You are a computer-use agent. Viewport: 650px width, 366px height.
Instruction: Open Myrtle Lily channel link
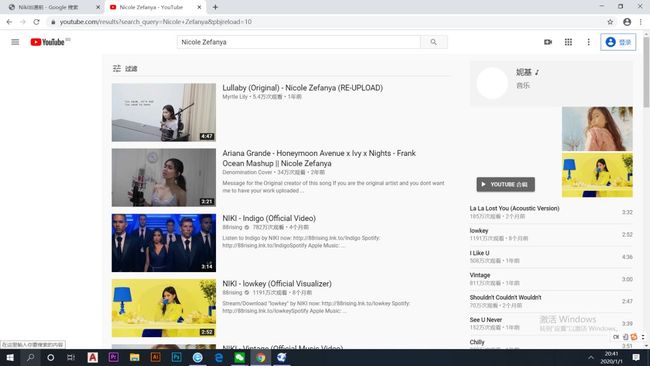235,97
